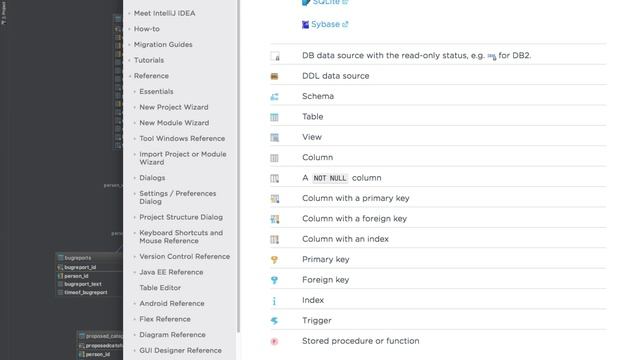Open Meet IntelliJ IDEA in sidebar
The width and height of the screenshot is (640, 360).
point(164,13)
